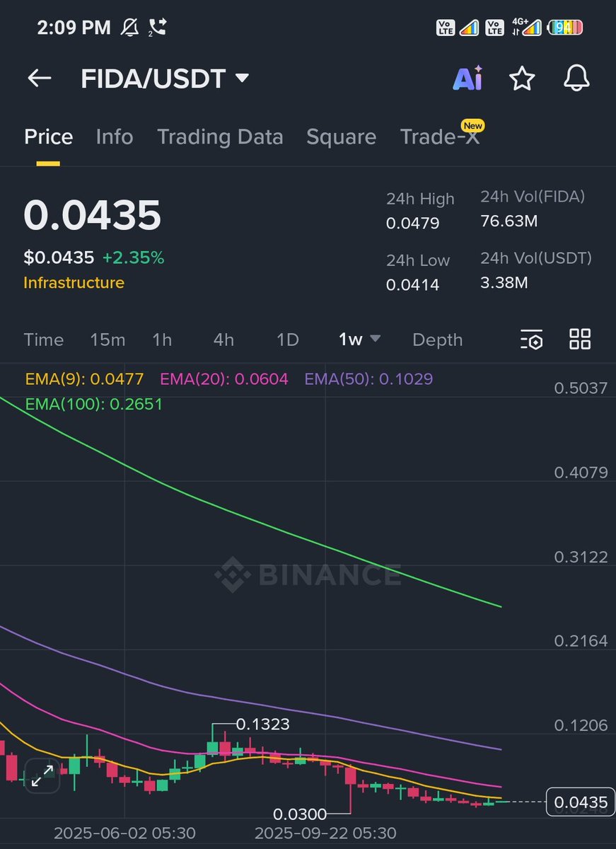Open the Square tab
The height and width of the screenshot is (849, 616).
(341, 137)
